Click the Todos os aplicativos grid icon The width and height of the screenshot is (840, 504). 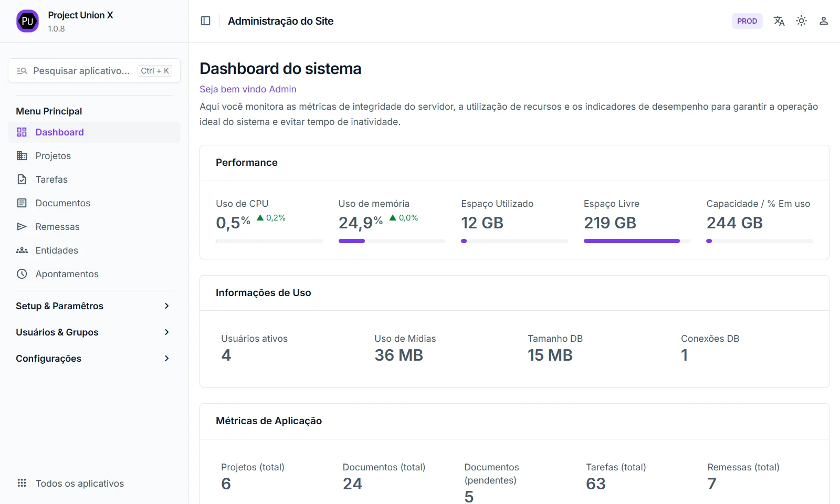coord(22,483)
